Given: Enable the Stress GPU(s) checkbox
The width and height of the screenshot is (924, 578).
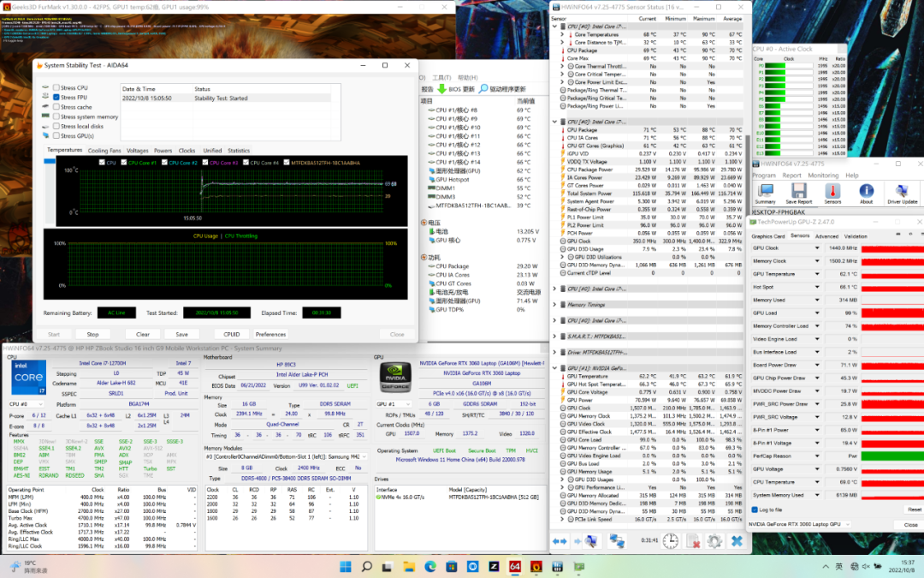Looking at the screenshot, I should 56,135.
